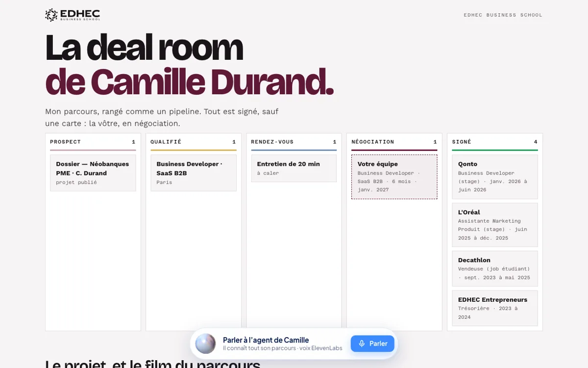Image resolution: width=588 pixels, height=368 pixels.
Task: Open the Business Developer · SaaS B2B card
Action: tap(194, 173)
